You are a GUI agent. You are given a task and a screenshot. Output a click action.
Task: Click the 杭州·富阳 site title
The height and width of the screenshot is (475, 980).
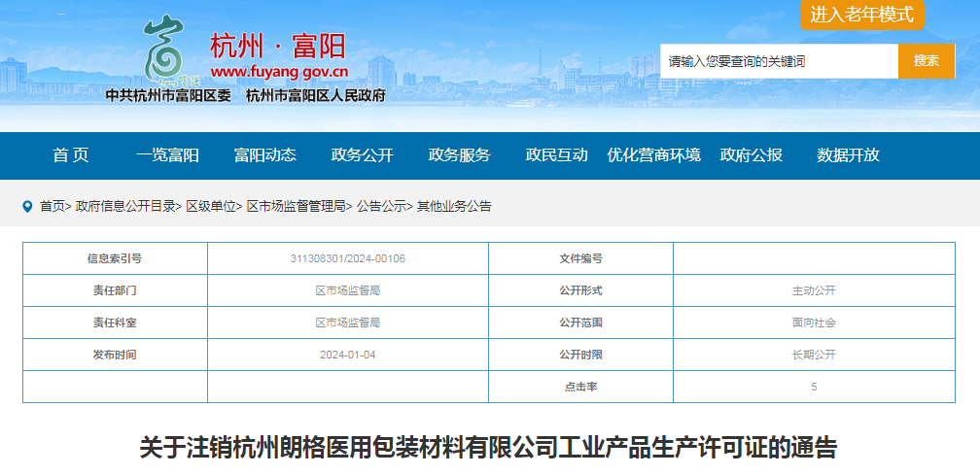click(277, 47)
